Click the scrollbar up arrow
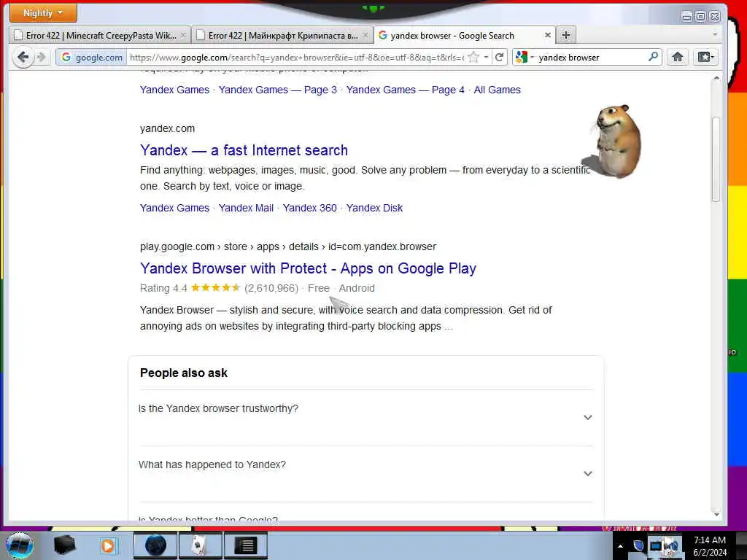 tap(716, 77)
